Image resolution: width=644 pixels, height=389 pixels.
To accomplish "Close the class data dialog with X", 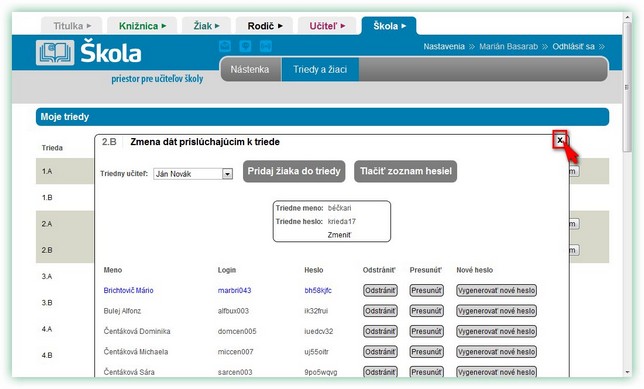I will [560, 140].
